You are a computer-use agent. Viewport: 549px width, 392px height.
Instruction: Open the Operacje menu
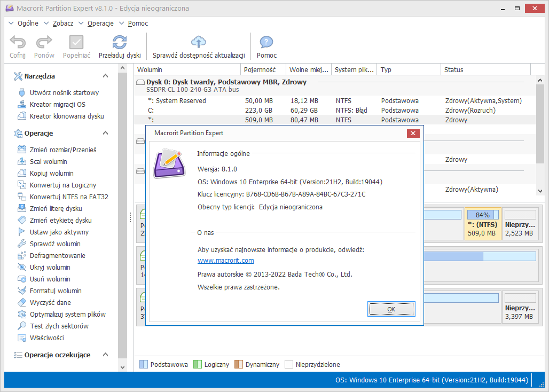[100, 23]
